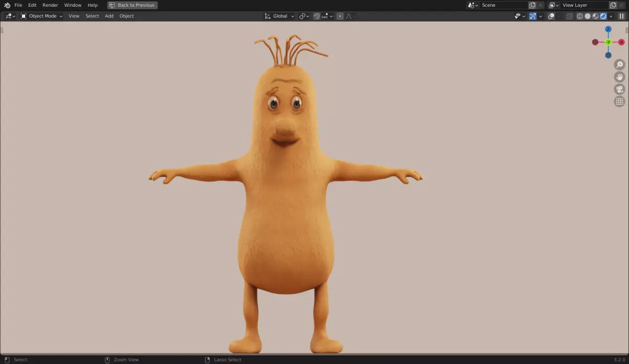
Task: Click the camera view icon in the viewport
Action: tap(620, 89)
